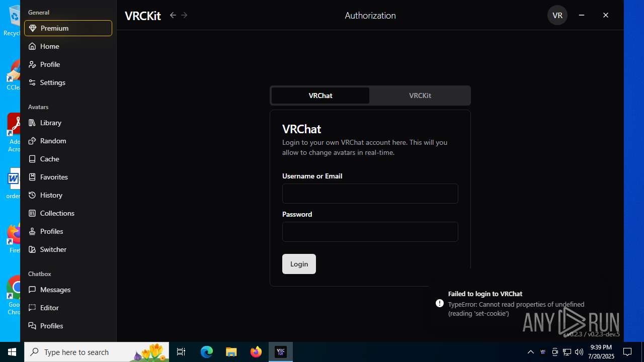The height and width of the screenshot is (362, 644).
Task: Click the History clock icon
Action: pyautogui.click(x=32, y=195)
